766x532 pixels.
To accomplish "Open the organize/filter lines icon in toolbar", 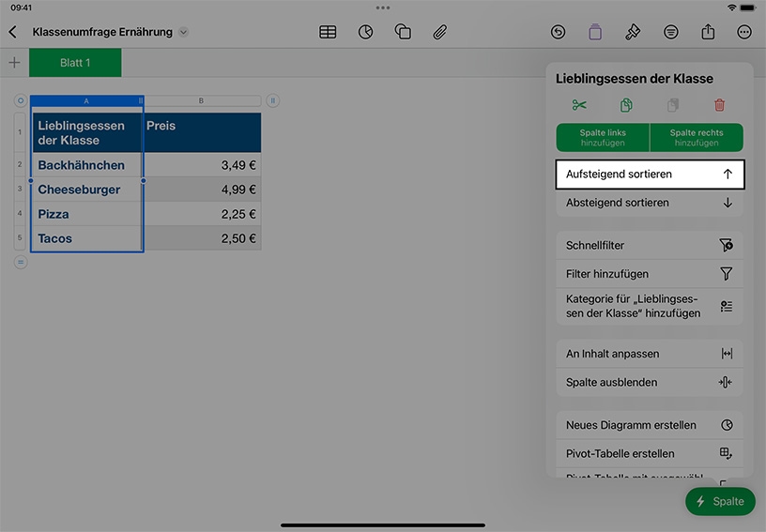I will 671,32.
